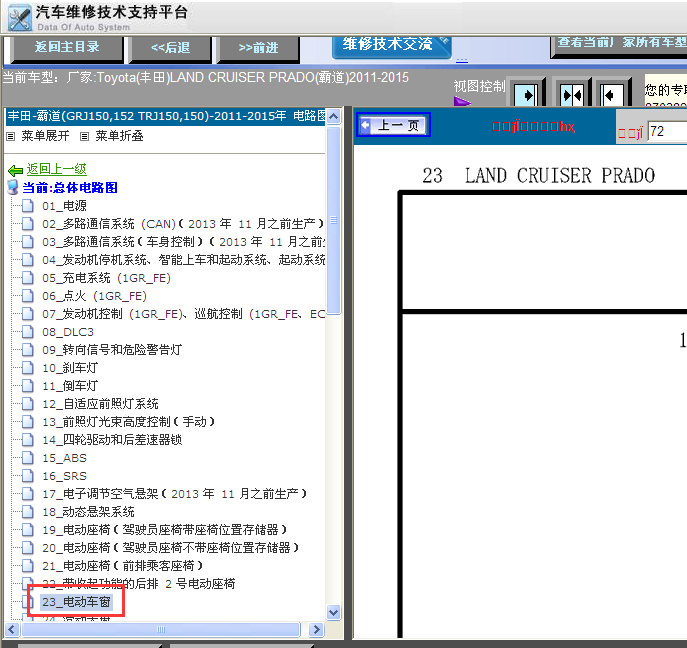Click the view control right-arrow icon

[526, 95]
